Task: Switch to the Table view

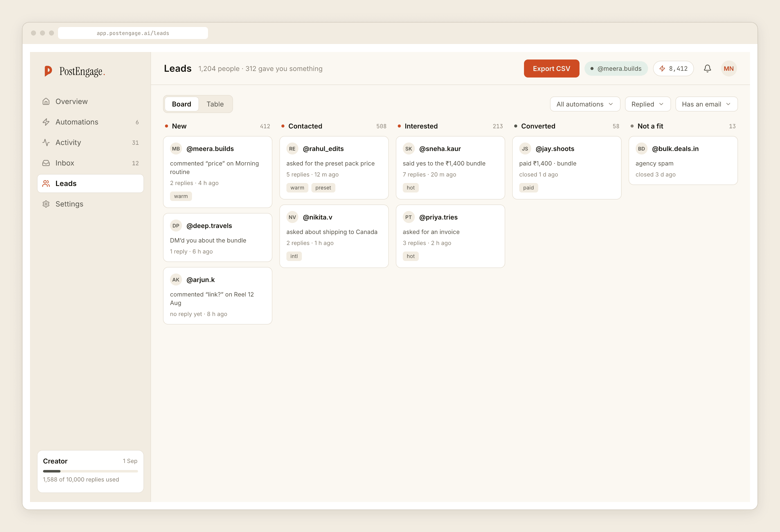Action: (215, 104)
